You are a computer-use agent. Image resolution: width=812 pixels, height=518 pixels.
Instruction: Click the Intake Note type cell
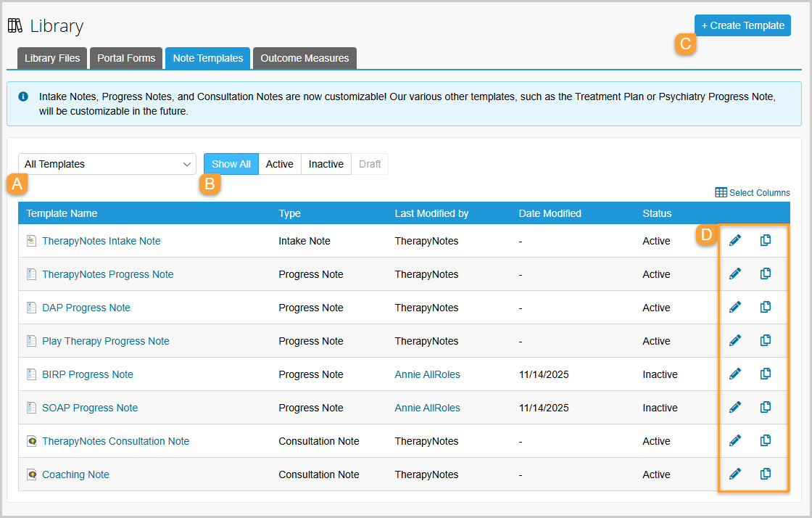pos(304,241)
